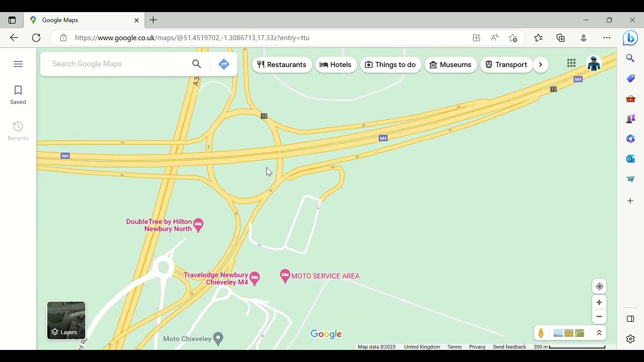This screenshot has height=362, width=644.
Task: Show imagery thumbnails strip
Action: click(x=569, y=333)
